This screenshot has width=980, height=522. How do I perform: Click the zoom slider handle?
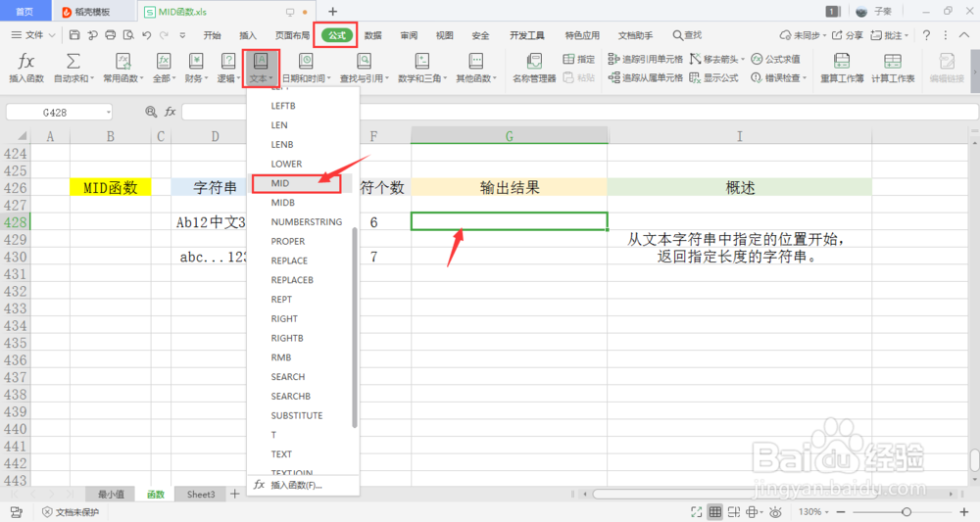coord(906,512)
